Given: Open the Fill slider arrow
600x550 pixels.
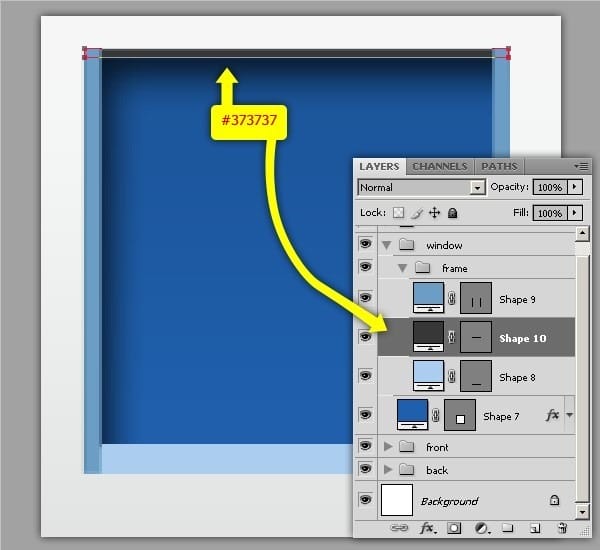Looking at the screenshot, I should (575, 213).
